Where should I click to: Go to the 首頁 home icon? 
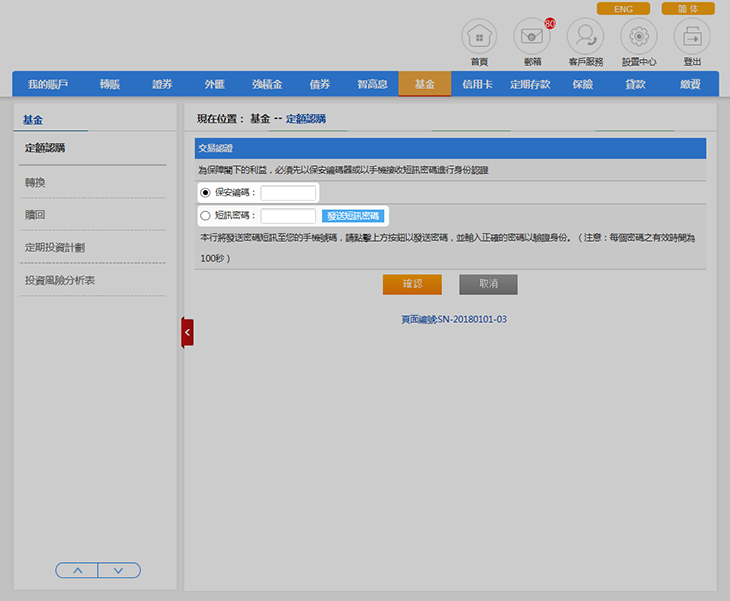[x=479, y=37]
